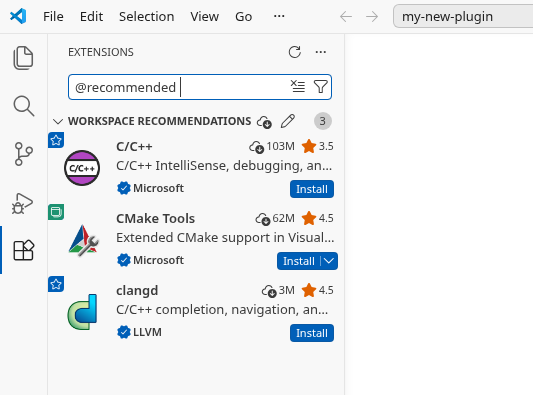The image size is (533, 395).
Task: Click the CMake Tools 4.5 star rating
Action: coord(318,218)
